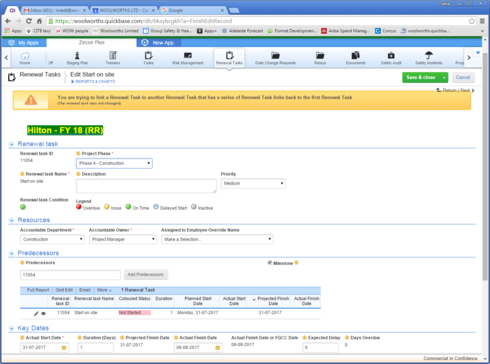This screenshot has width=490, height=364.
Task: Click the eye view icon in the predecessor row
Action: [x=43, y=313]
